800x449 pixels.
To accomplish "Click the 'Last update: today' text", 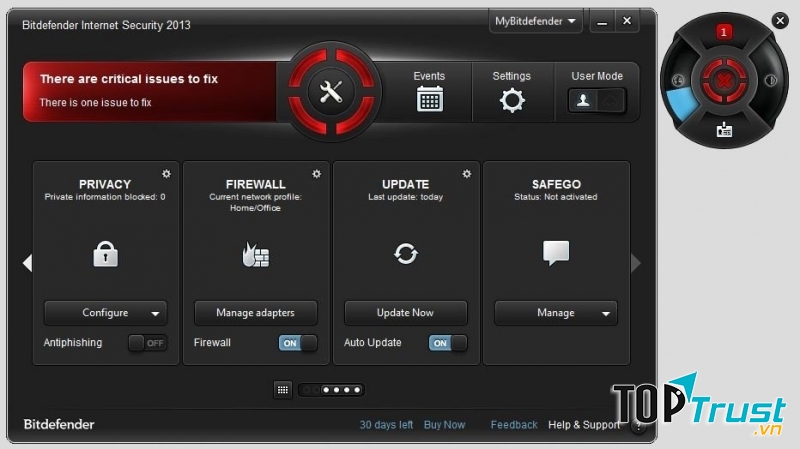I will (x=406, y=197).
